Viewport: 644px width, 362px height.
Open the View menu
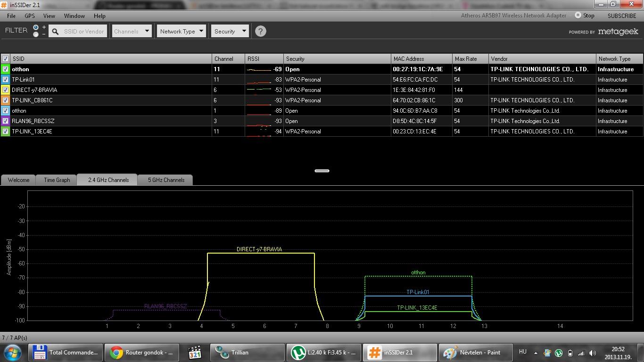[49, 16]
